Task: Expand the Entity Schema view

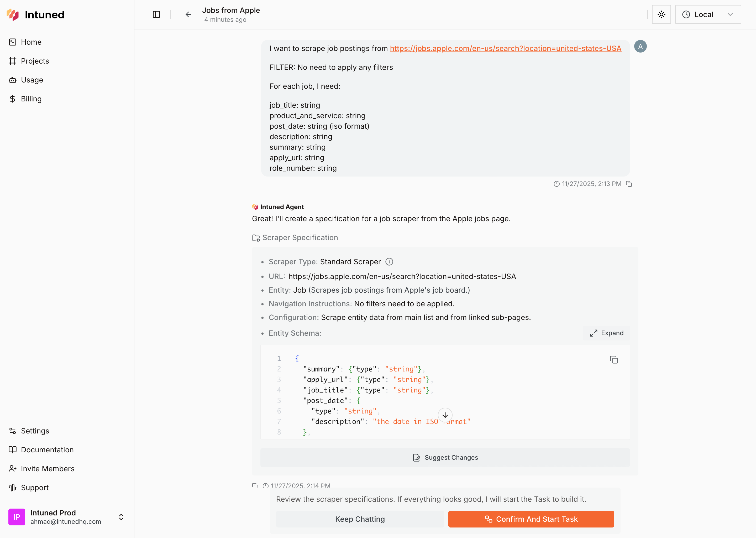Action: 606,333
